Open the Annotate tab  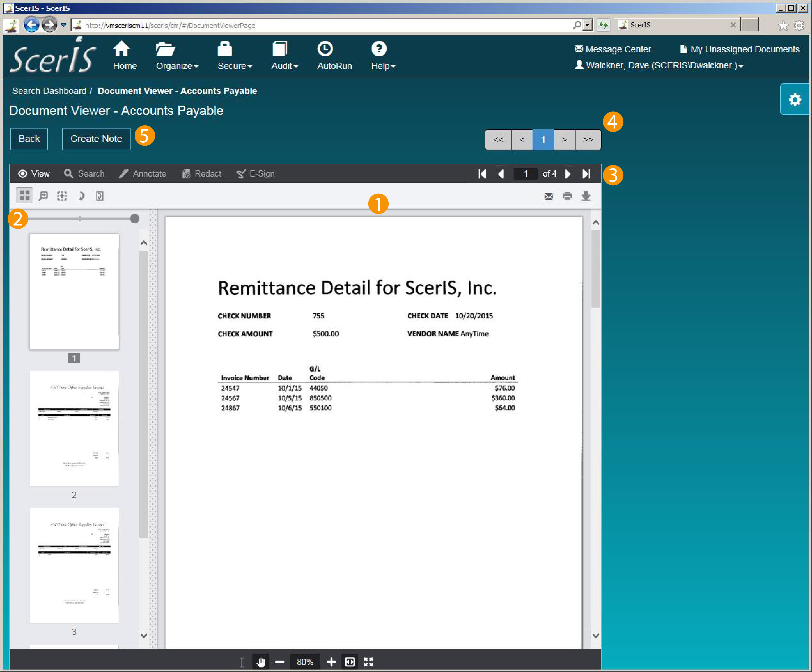click(143, 174)
